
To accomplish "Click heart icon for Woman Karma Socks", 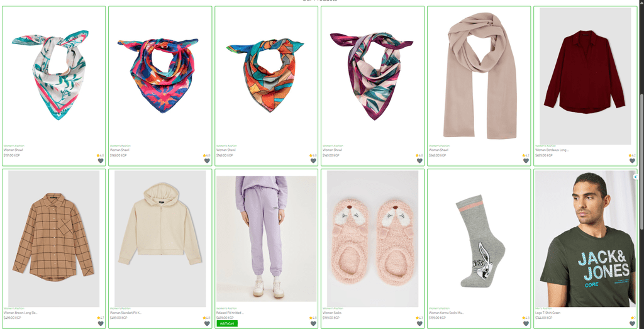I will [x=526, y=323].
